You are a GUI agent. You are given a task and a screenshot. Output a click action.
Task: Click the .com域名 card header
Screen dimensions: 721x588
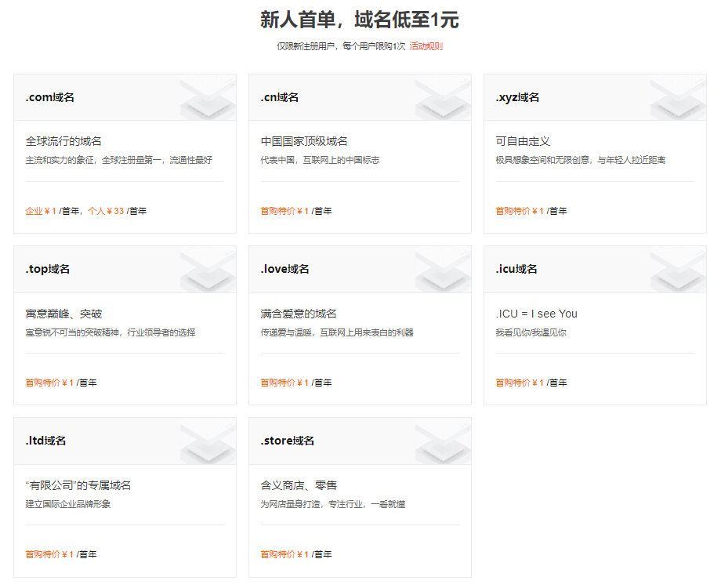[x=125, y=97]
